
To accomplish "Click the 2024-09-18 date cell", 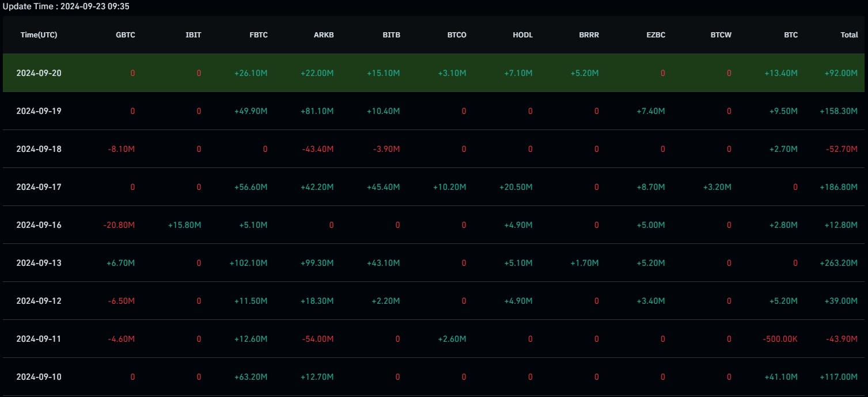I will tap(39, 149).
